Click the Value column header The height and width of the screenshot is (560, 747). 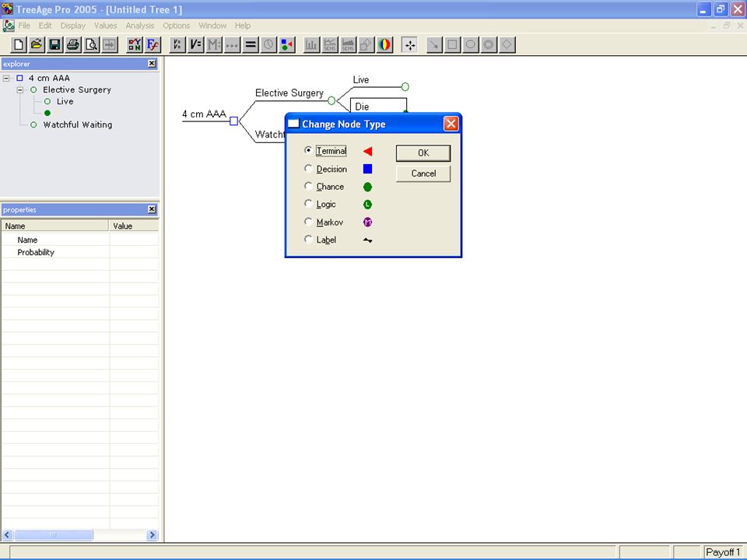134,226
